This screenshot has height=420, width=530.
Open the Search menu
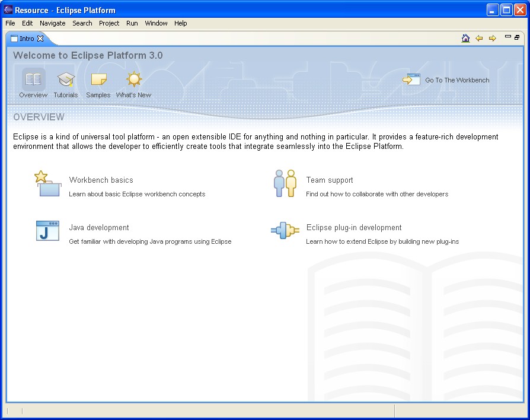82,23
